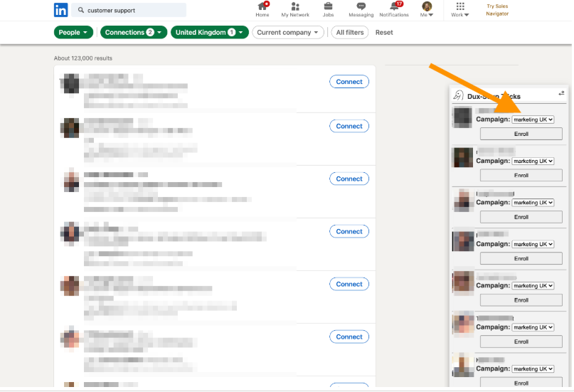
Task: Open Campaign dropdown for third Dux-Soup profile
Action: click(533, 203)
